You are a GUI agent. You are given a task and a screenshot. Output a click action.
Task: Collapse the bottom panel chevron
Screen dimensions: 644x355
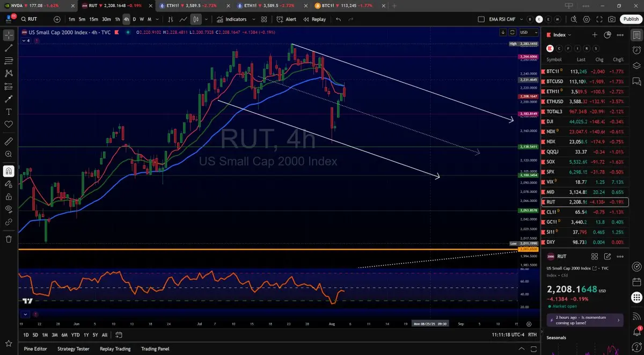[x=521, y=349]
